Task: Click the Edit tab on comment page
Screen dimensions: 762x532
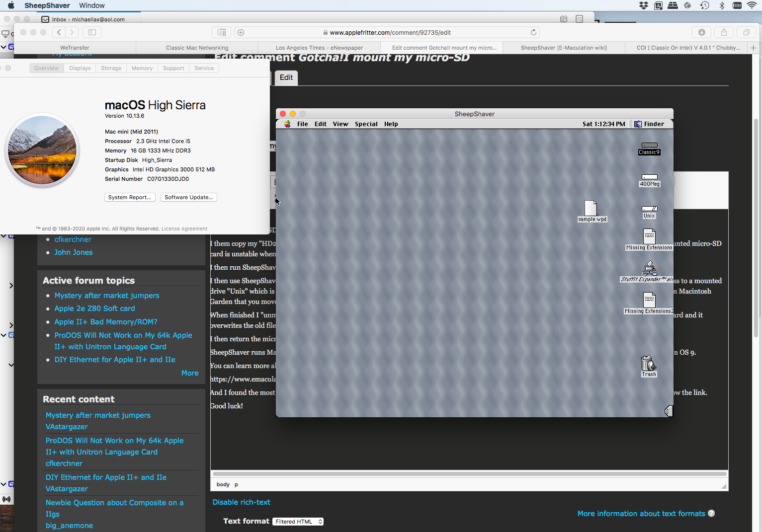Action: pos(286,77)
